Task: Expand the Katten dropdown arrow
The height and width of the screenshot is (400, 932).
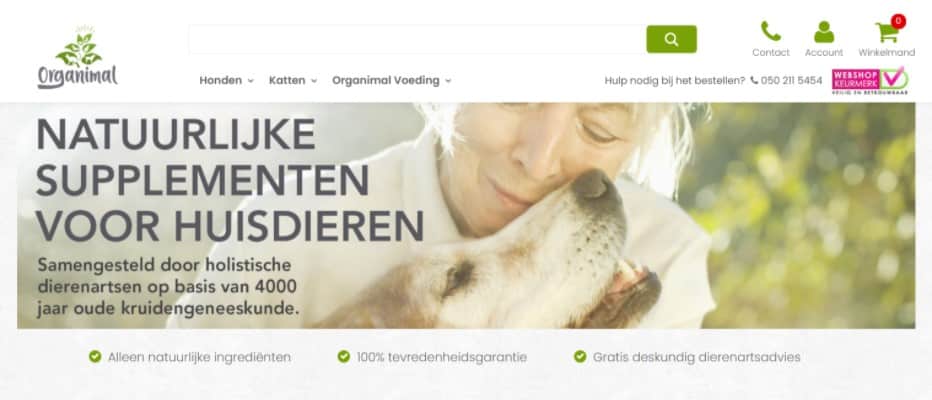Action: point(314,81)
